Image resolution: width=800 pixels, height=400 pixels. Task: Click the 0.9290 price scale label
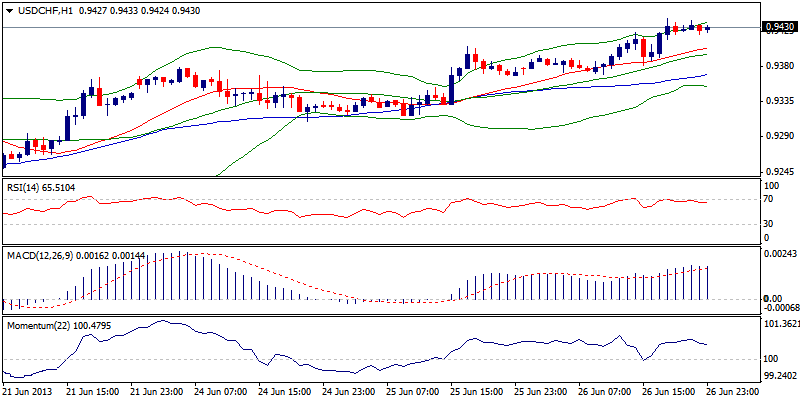pyautogui.click(x=777, y=135)
